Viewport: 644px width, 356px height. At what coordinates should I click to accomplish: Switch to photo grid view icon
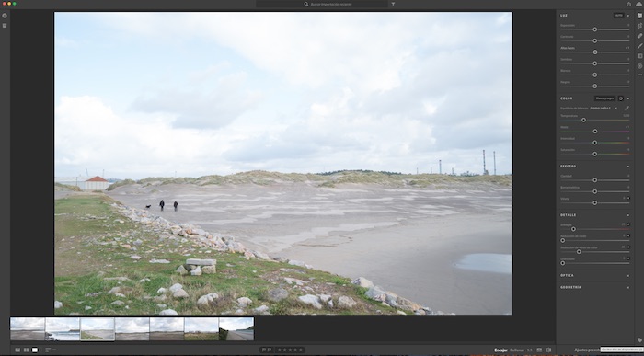pyautogui.click(x=17, y=350)
